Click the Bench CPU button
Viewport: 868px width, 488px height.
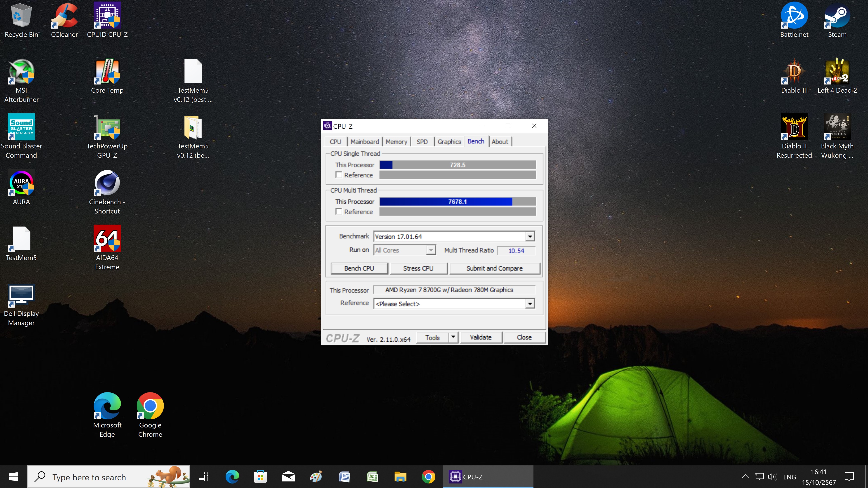(359, 268)
